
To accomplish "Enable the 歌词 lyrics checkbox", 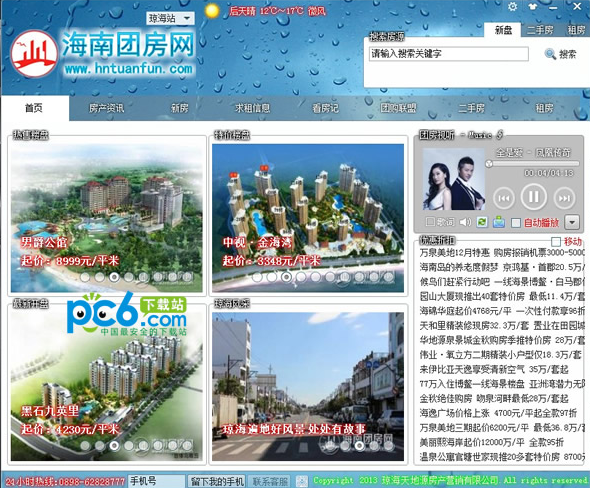I will pos(430,222).
